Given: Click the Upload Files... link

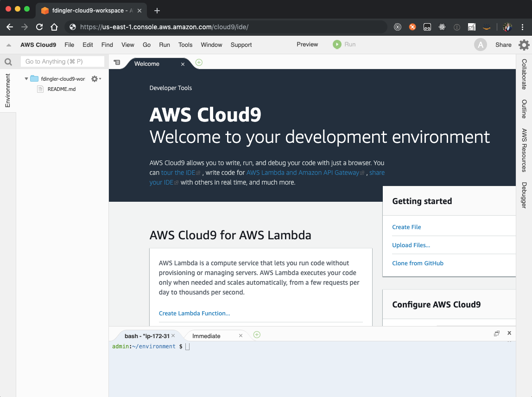Looking at the screenshot, I should coord(411,245).
